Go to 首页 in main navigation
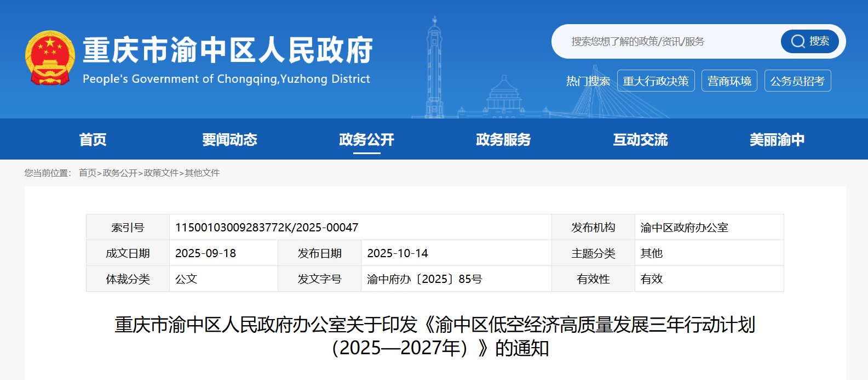This screenshot has height=380, width=868. [x=93, y=140]
